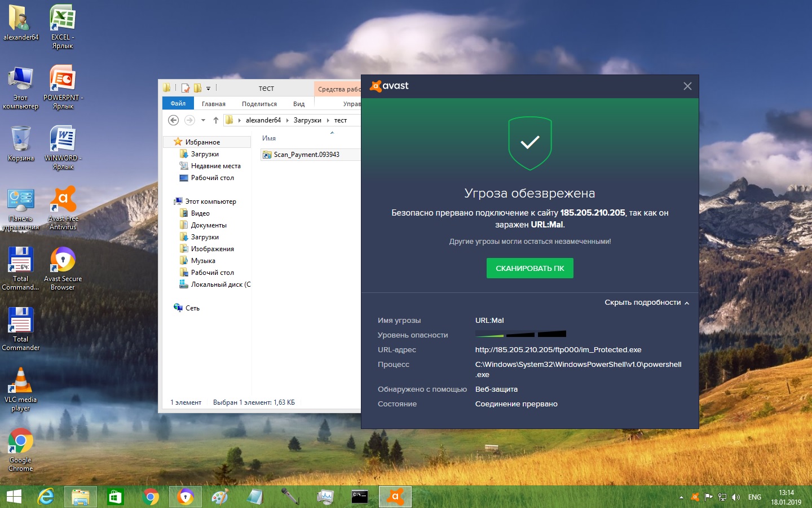Open the Панель управления desktop icon
This screenshot has width=812, height=508.
21,209
